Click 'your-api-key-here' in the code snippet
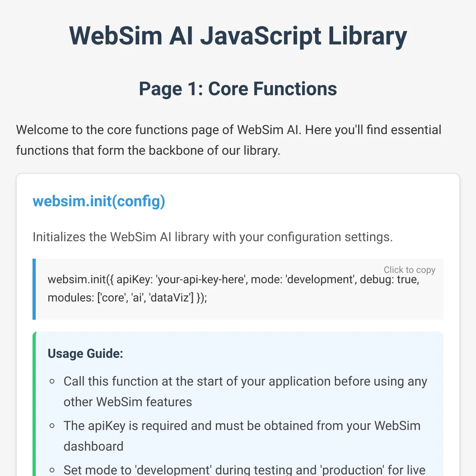The width and height of the screenshot is (476, 476). click(202, 280)
